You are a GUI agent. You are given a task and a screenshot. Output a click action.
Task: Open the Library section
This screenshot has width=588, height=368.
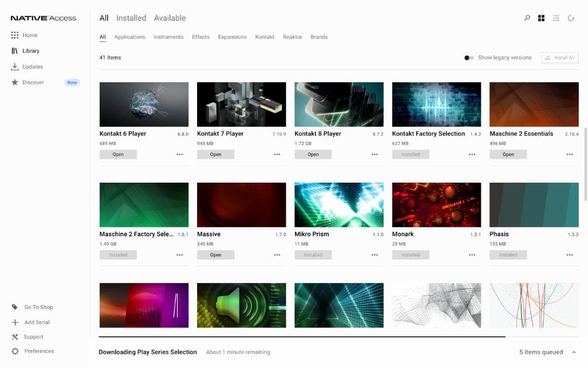(30, 51)
